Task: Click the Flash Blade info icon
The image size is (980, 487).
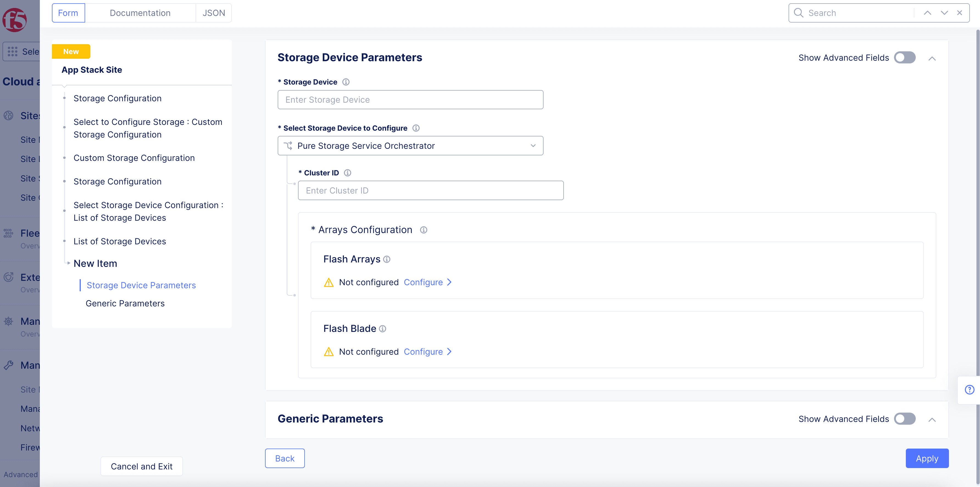Action: pos(382,329)
